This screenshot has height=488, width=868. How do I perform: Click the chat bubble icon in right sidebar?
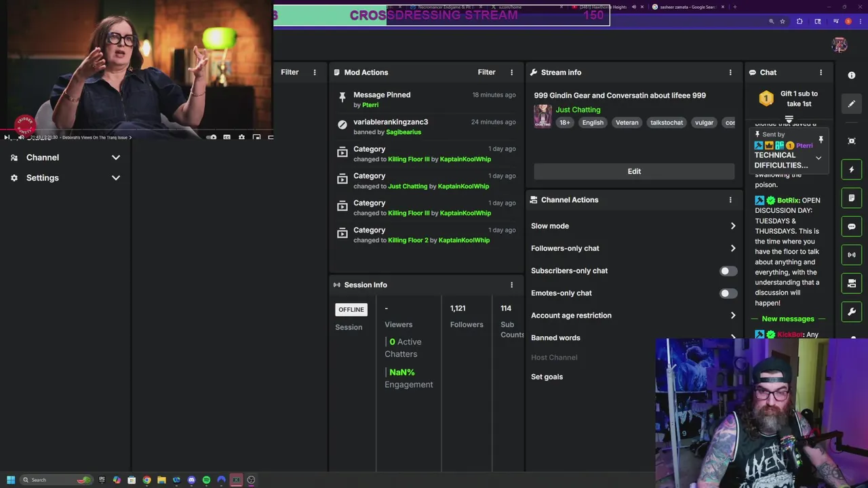pyautogui.click(x=852, y=226)
